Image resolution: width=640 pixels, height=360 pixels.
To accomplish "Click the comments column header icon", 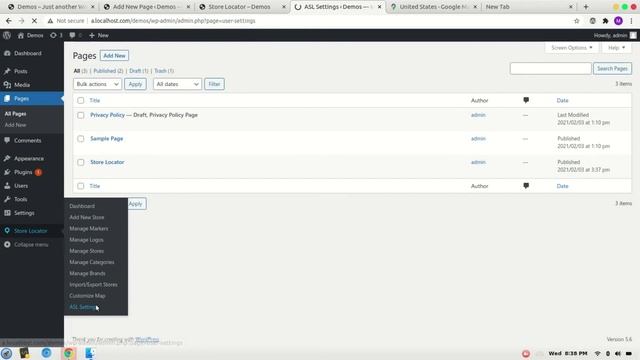I will pos(526,100).
